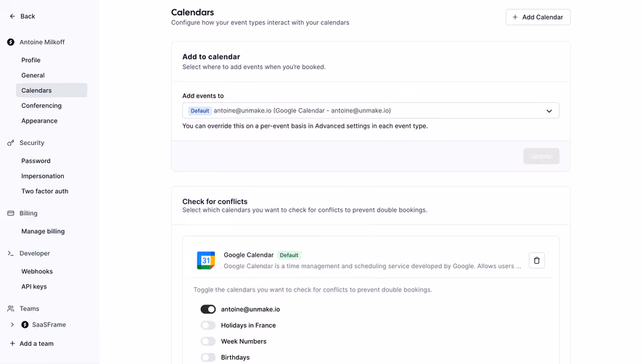Go Back using Back link
This screenshot has width=642, height=364.
coord(22,17)
